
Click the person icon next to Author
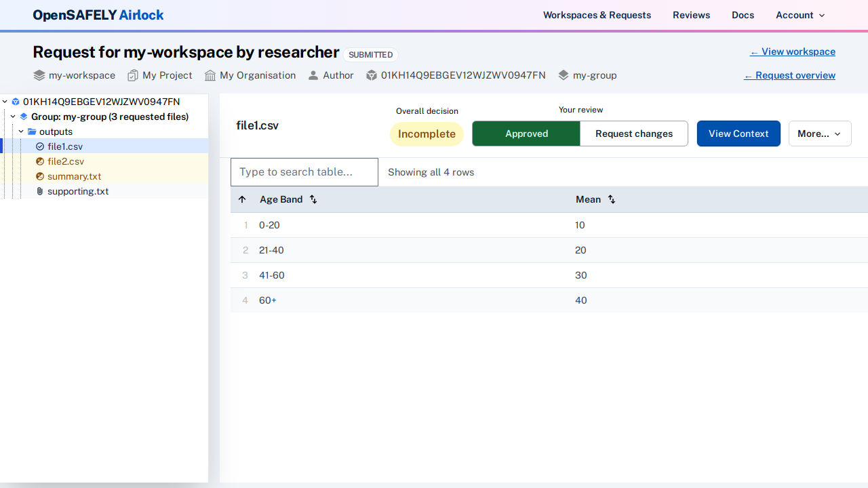[313, 75]
